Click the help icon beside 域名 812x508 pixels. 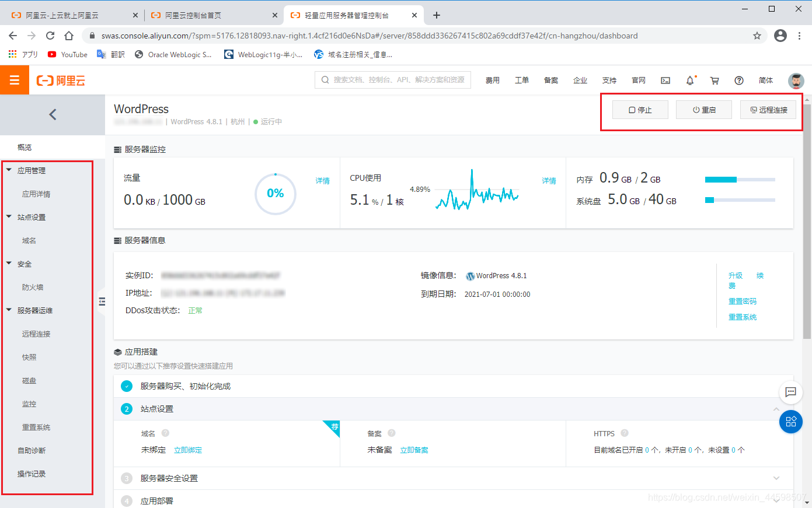tap(165, 433)
